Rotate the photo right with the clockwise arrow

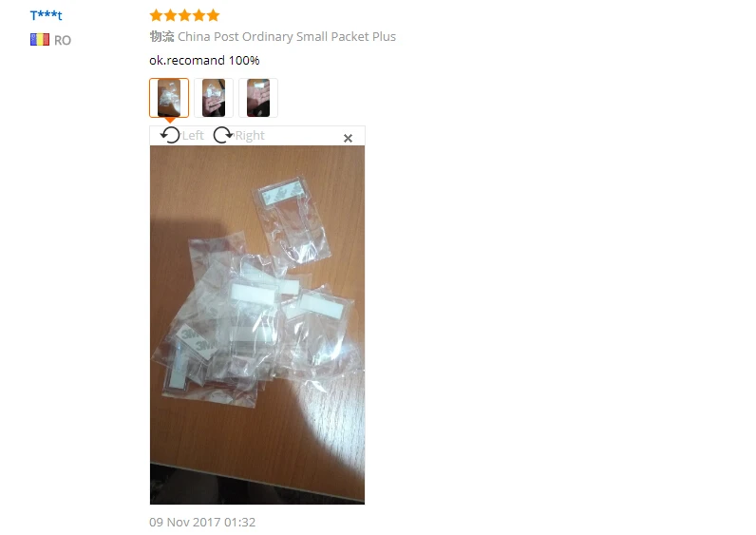223,136
